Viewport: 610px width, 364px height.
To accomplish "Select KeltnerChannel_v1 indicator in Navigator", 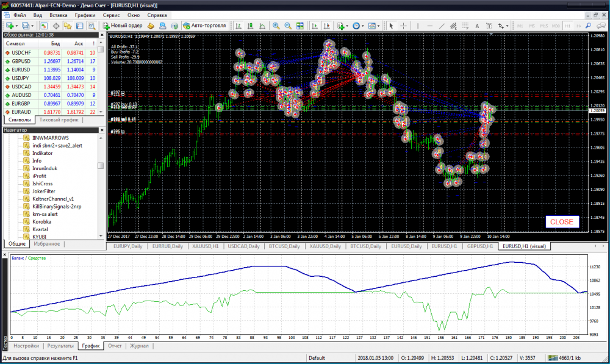I will [x=53, y=199].
